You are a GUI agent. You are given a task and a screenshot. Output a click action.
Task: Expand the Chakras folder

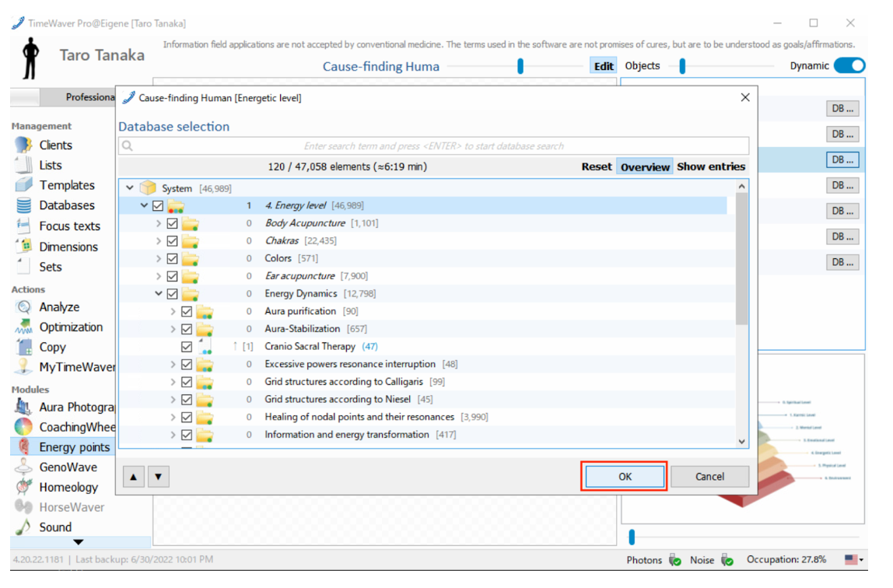pyautogui.click(x=159, y=241)
